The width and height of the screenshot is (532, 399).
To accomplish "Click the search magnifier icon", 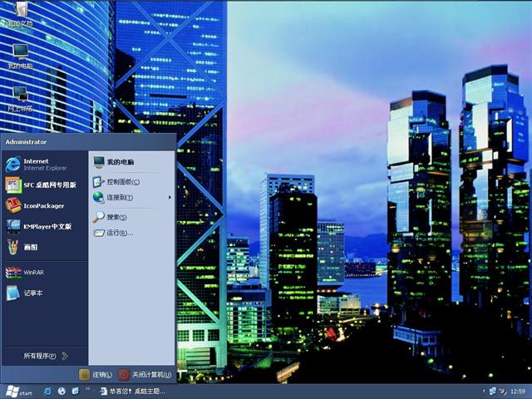I will (98, 217).
